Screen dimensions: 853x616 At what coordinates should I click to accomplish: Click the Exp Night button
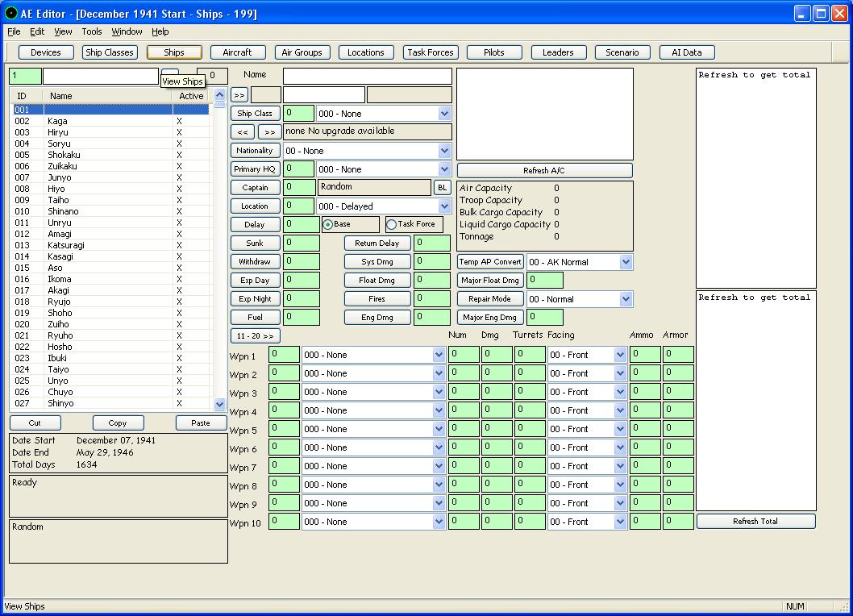pyautogui.click(x=255, y=299)
